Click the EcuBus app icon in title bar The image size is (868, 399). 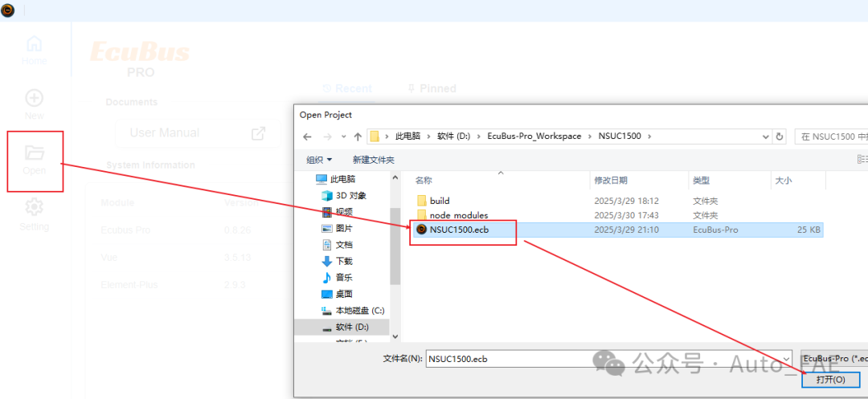pos(8,10)
